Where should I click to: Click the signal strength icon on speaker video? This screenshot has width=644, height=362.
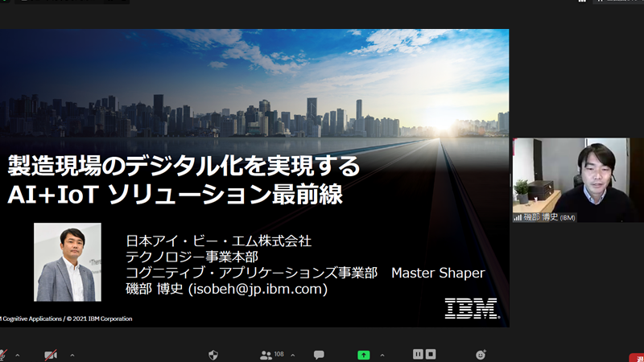click(x=518, y=217)
